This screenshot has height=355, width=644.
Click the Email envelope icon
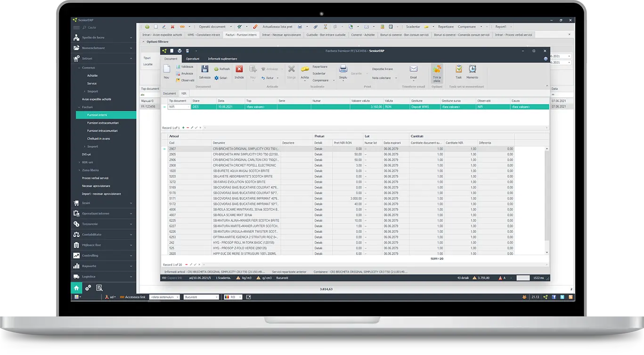click(413, 69)
